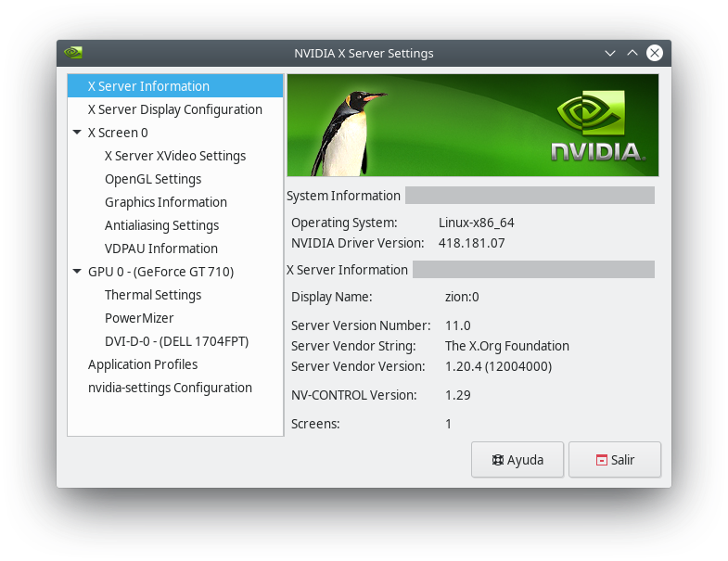The height and width of the screenshot is (561, 728).
Task: Click the Salir quit button
Action: point(615,460)
